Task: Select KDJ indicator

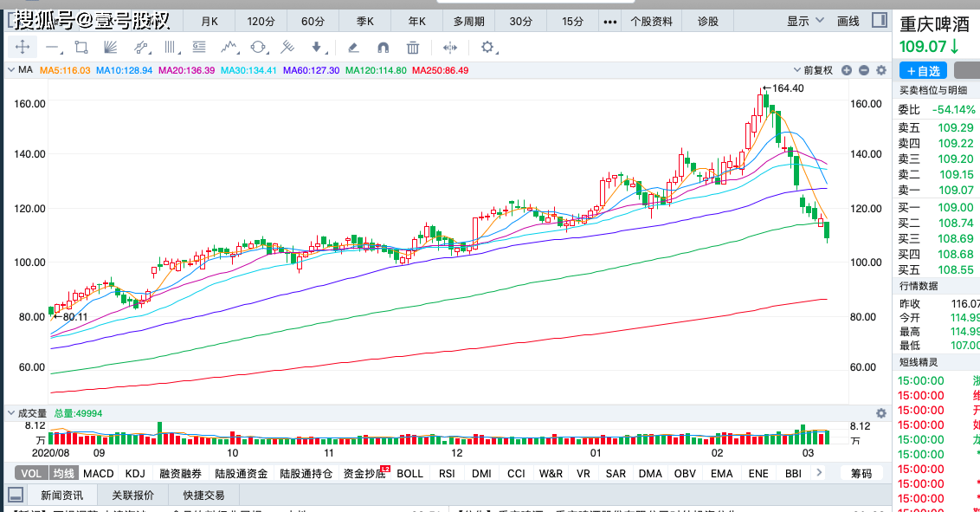Action: [x=135, y=473]
